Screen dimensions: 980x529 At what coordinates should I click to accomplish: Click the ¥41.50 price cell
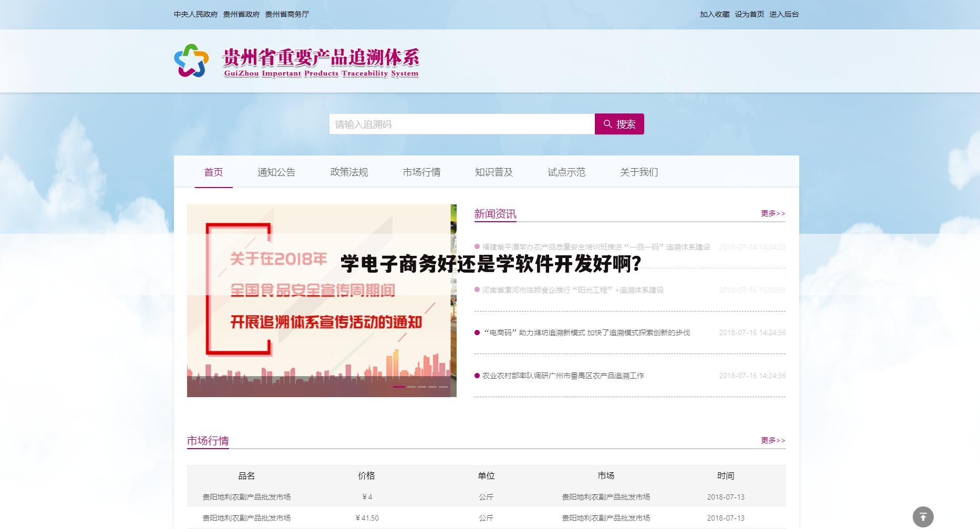point(367,518)
